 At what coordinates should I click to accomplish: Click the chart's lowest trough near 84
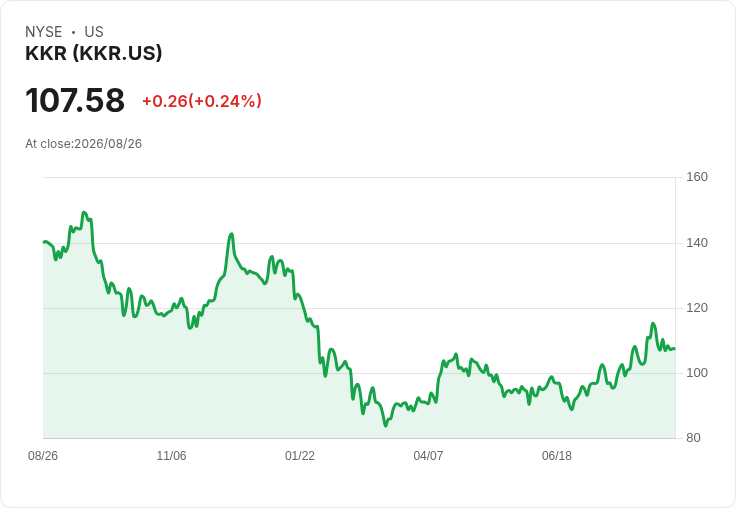click(386, 425)
